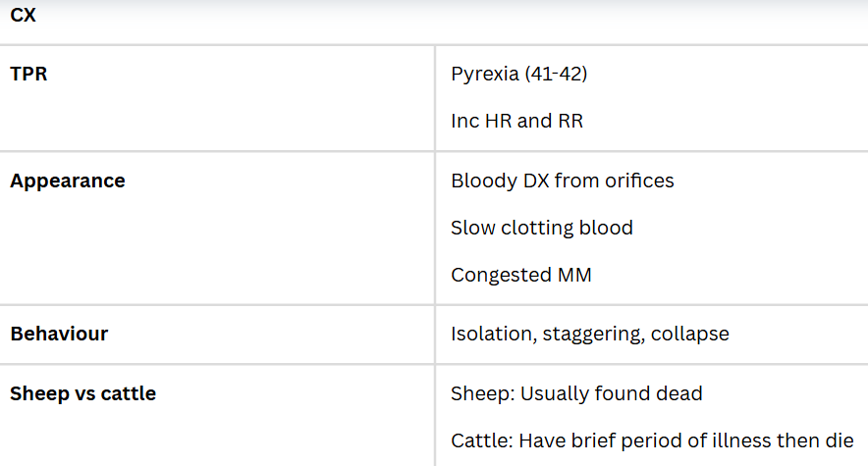The height and width of the screenshot is (466, 868).
Task: Click the Slow clotting blood line
Action: 541,229
